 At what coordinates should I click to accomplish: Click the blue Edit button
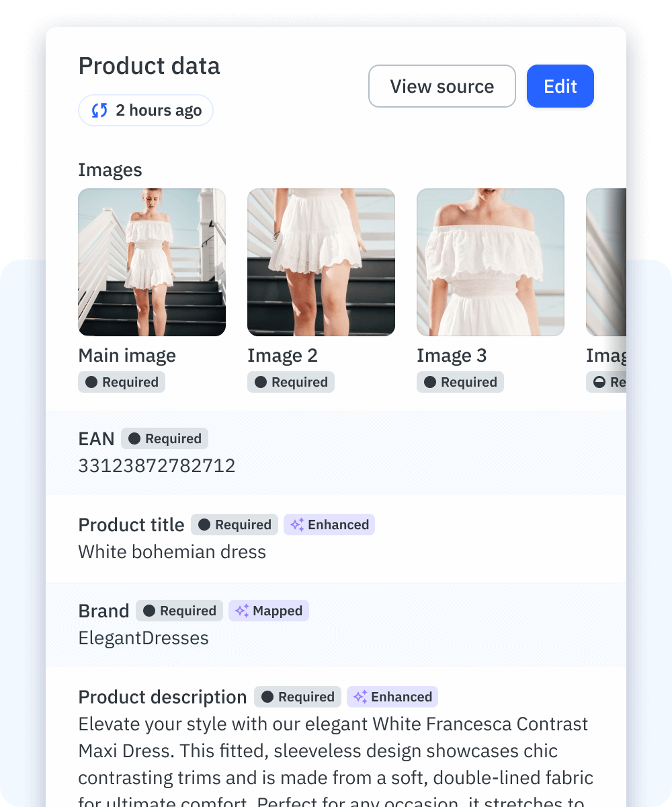tap(560, 86)
